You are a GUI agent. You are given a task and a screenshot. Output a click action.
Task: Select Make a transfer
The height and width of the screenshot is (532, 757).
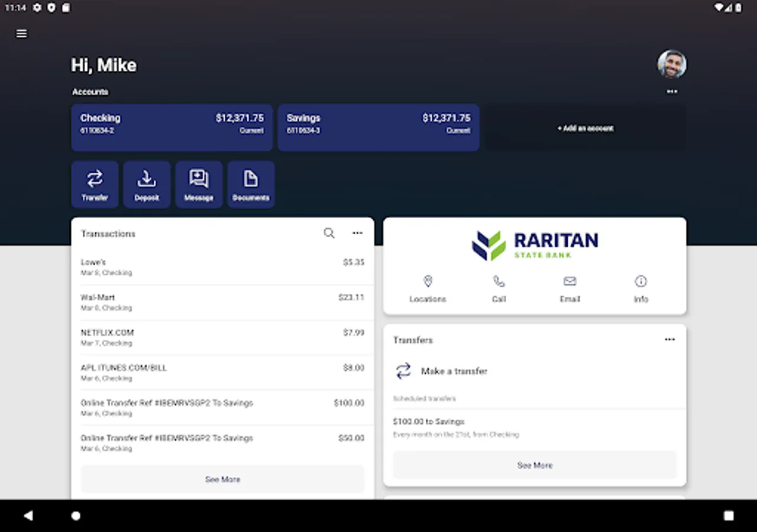pos(535,371)
